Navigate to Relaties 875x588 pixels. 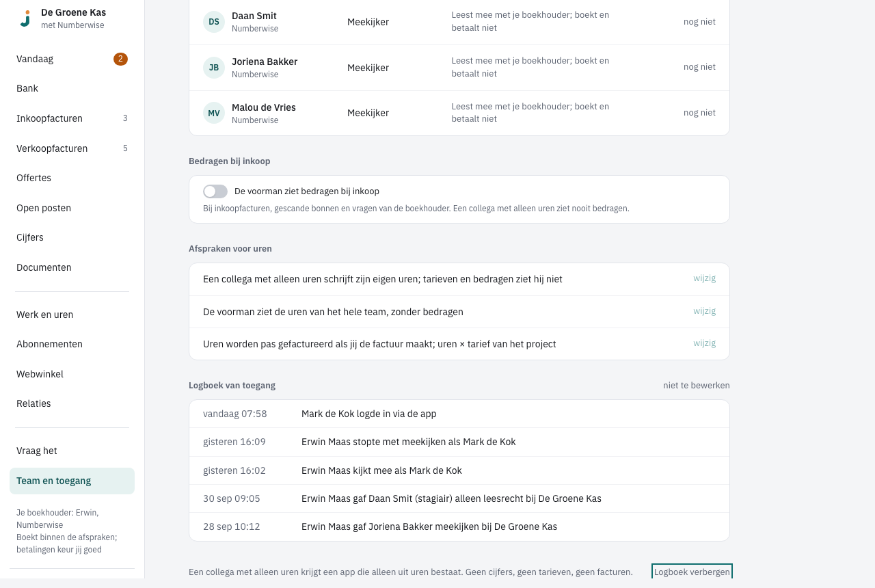pos(72,403)
